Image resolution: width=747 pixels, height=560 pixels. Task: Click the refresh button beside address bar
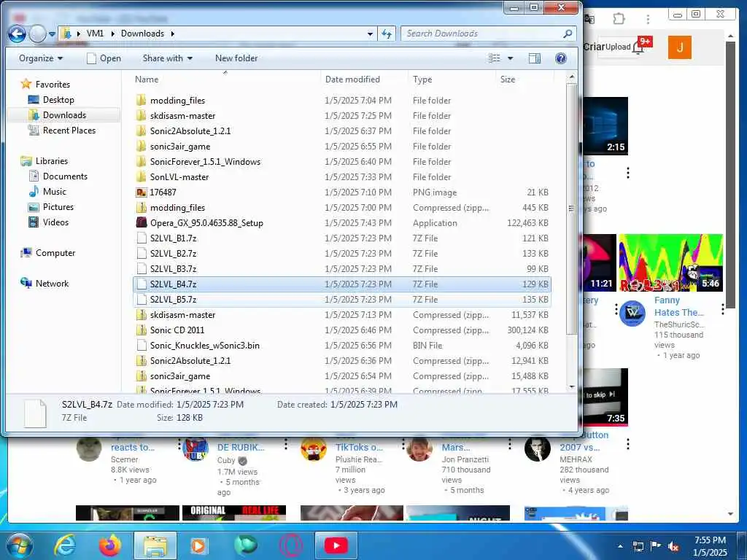point(387,34)
